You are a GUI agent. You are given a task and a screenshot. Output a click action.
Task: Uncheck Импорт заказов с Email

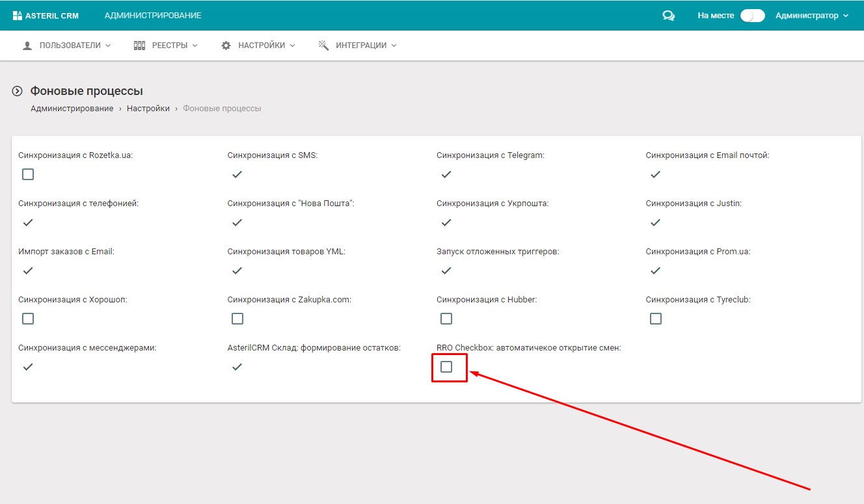28,271
